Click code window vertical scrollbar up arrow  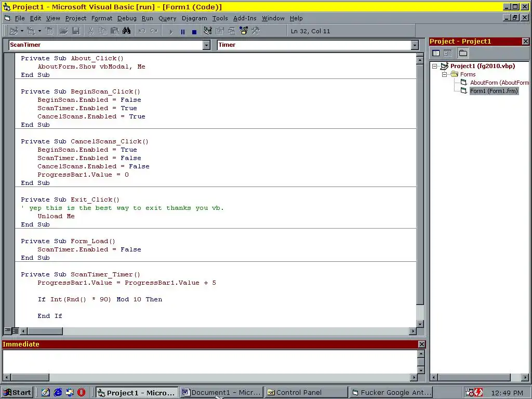(420, 60)
